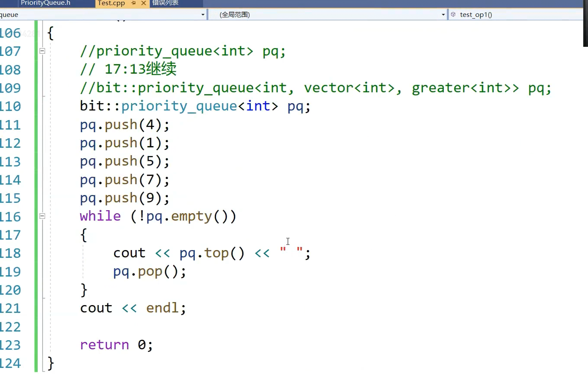Switch to the PriorityQueue.h tab
Screen dimensions: 588x374
pyautogui.click(x=46, y=3)
